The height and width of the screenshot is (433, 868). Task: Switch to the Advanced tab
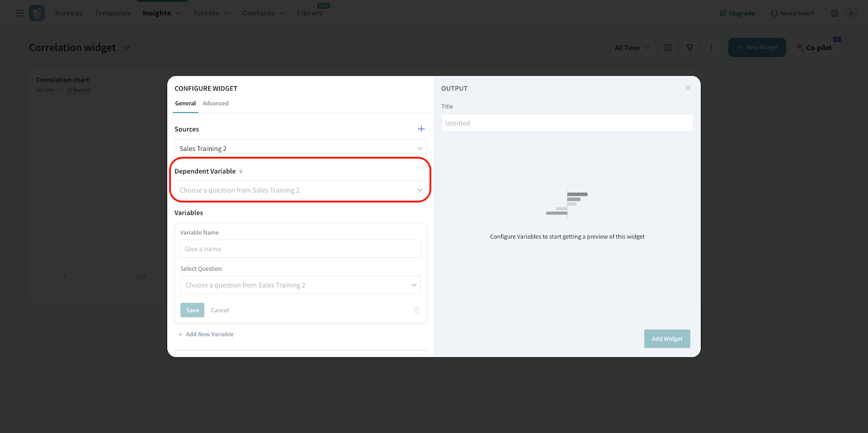[215, 104]
